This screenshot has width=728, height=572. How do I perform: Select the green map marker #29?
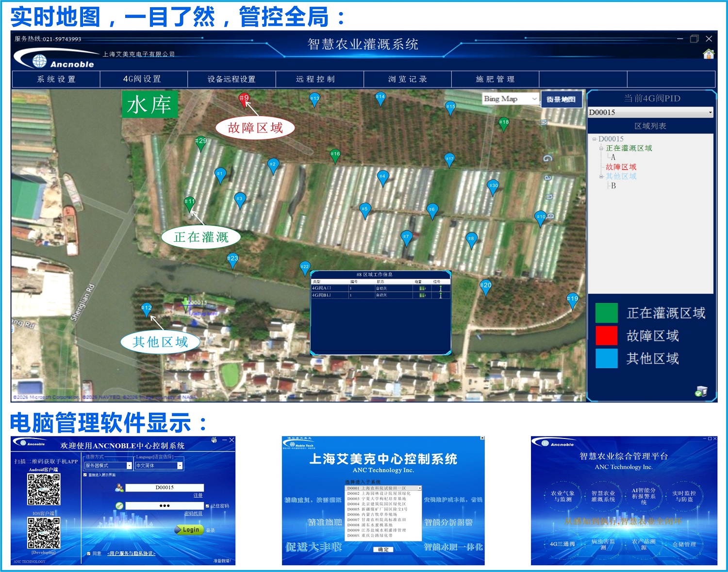(201, 143)
